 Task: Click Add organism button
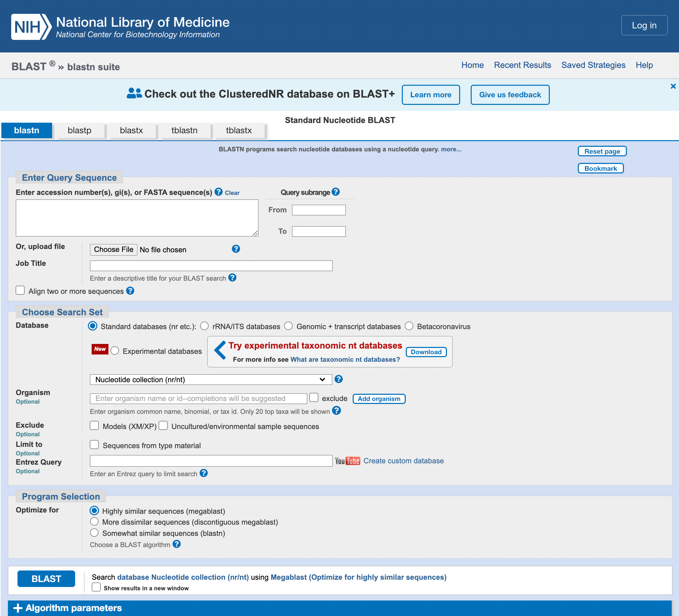(379, 399)
